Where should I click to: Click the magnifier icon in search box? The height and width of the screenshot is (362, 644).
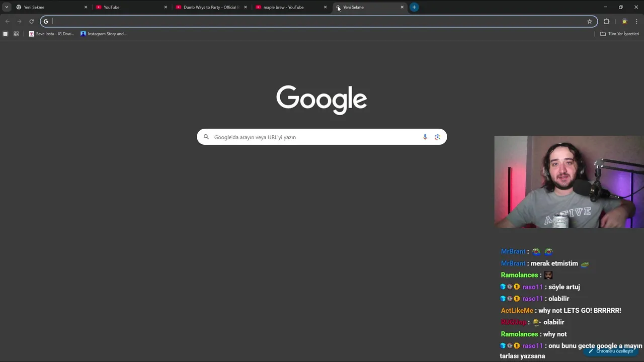206,137
